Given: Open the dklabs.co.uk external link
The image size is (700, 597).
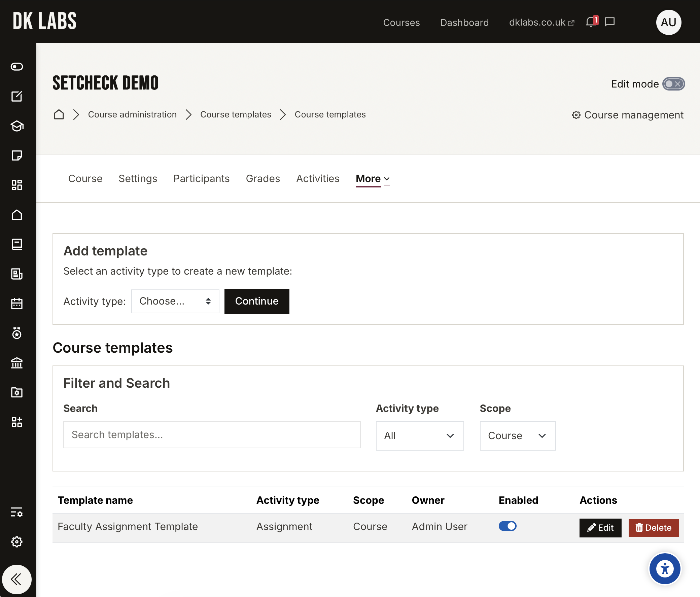Looking at the screenshot, I should pyautogui.click(x=541, y=22).
